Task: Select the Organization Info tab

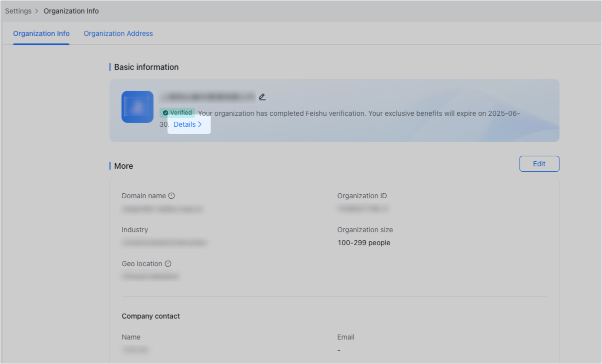Action: point(41,33)
